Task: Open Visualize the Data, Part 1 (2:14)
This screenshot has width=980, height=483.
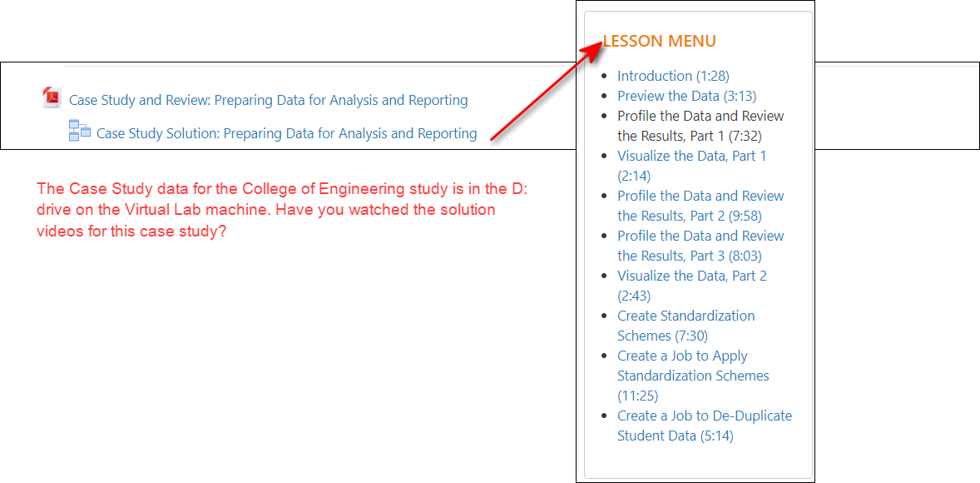Action: click(x=691, y=156)
